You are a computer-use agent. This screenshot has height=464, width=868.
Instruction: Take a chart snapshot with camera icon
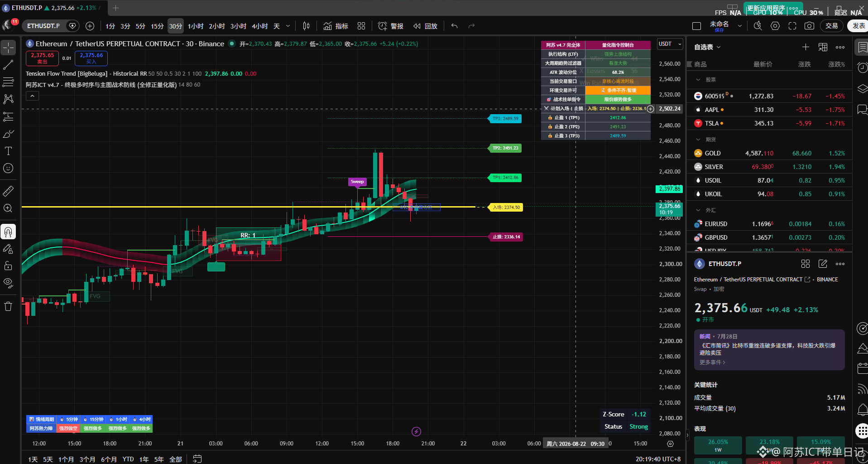(x=809, y=26)
